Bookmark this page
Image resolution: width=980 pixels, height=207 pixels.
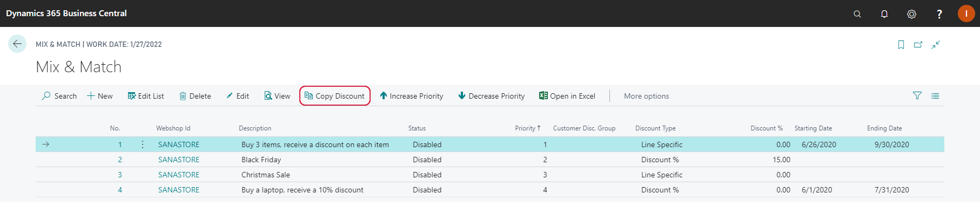pos(901,45)
